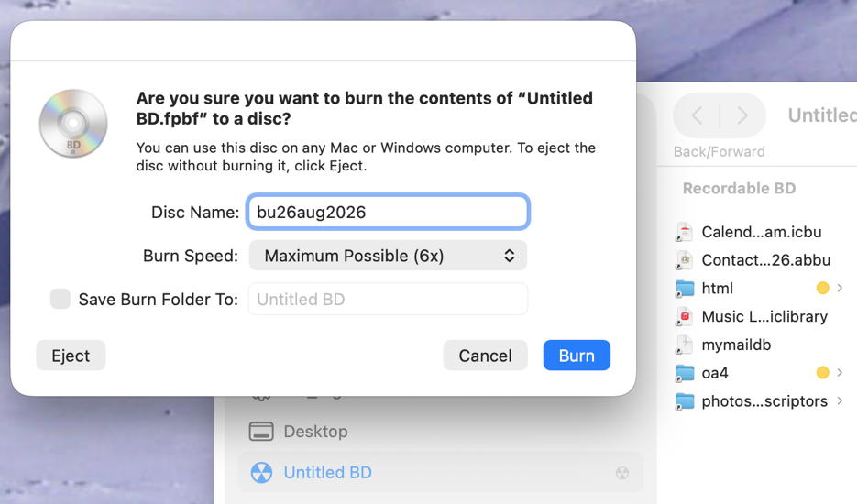Expand the photos folder chevron
The width and height of the screenshot is (857, 504).
[x=841, y=401]
